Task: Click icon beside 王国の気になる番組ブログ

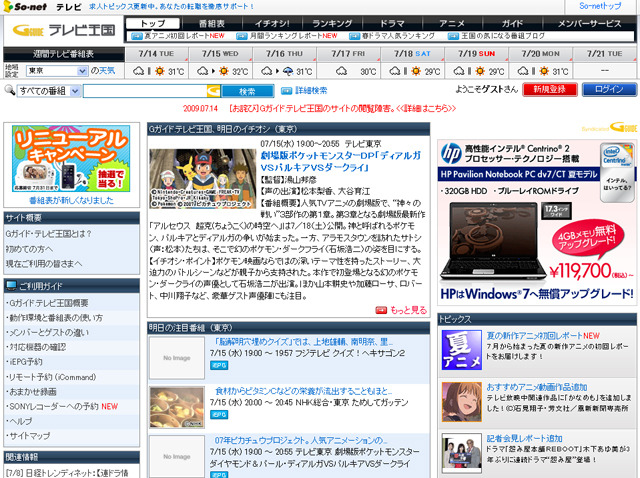Action: pyautogui.click(x=453, y=36)
